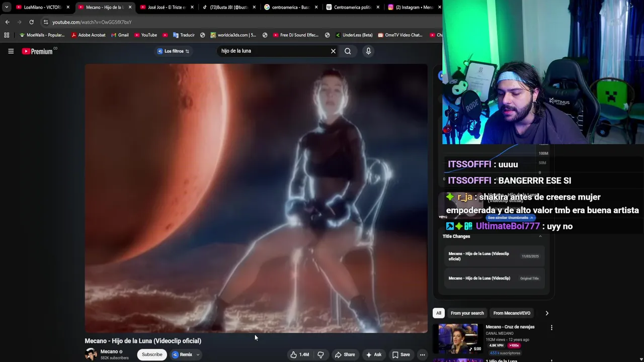Close the LoaMilano browser tab
644x362 pixels.
tap(68, 7)
